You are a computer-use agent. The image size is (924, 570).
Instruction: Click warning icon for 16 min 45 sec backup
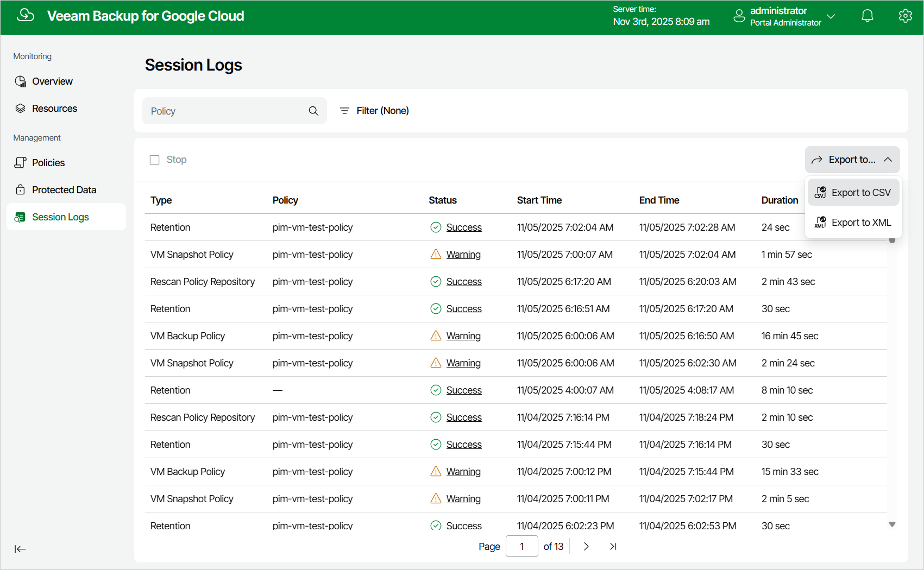(x=436, y=336)
